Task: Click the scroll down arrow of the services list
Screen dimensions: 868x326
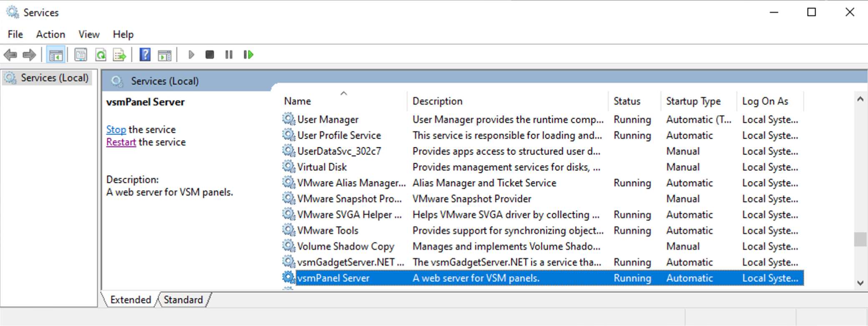Action: (x=860, y=283)
